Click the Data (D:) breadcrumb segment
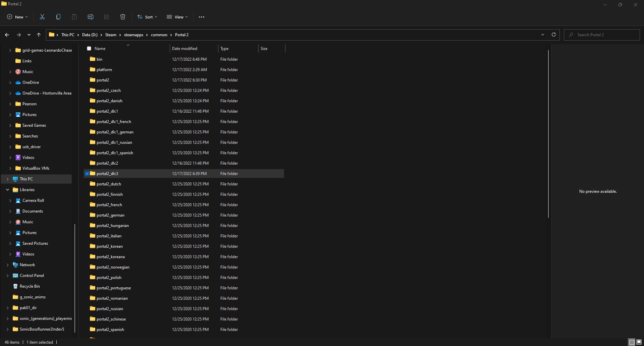Viewport: 644px width, 346px height. (x=90, y=35)
